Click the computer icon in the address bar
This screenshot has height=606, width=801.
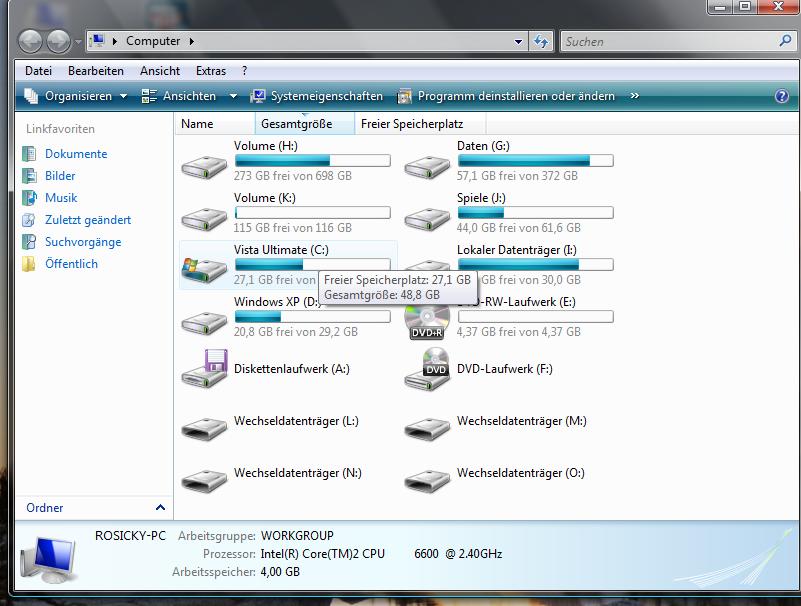tap(97, 41)
